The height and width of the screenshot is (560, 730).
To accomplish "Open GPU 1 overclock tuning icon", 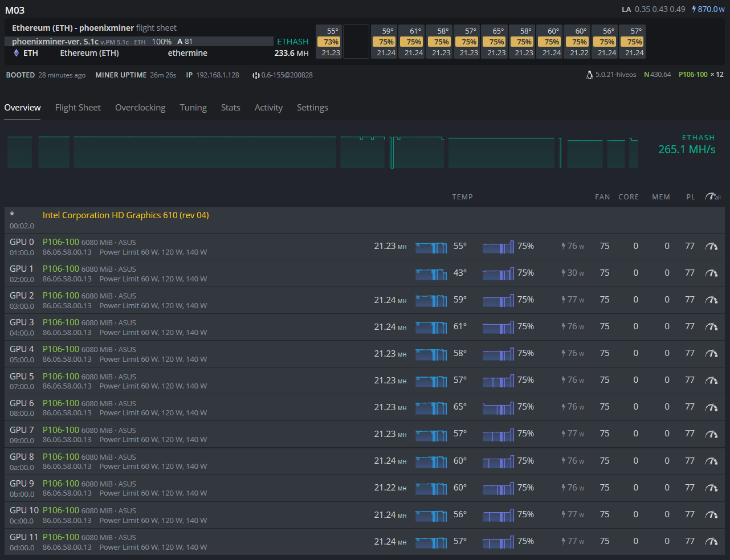I will coord(711,273).
